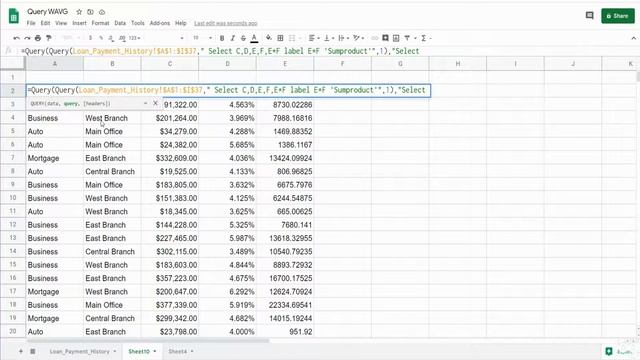Click the Paint format icon

coord(49,38)
